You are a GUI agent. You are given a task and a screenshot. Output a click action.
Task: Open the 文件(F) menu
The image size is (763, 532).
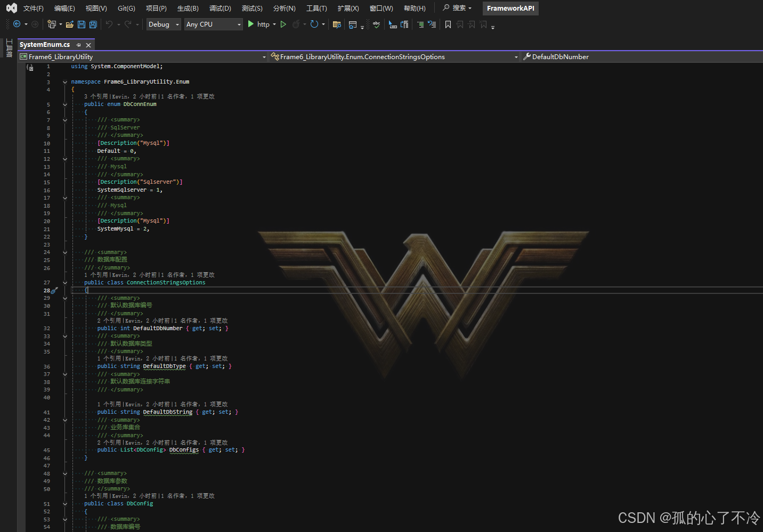(x=34, y=8)
